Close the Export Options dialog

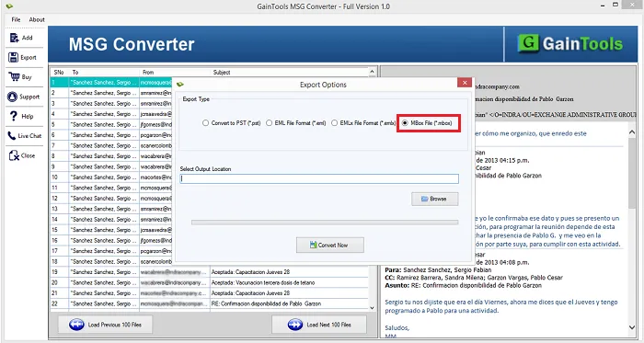pyautogui.click(x=464, y=83)
